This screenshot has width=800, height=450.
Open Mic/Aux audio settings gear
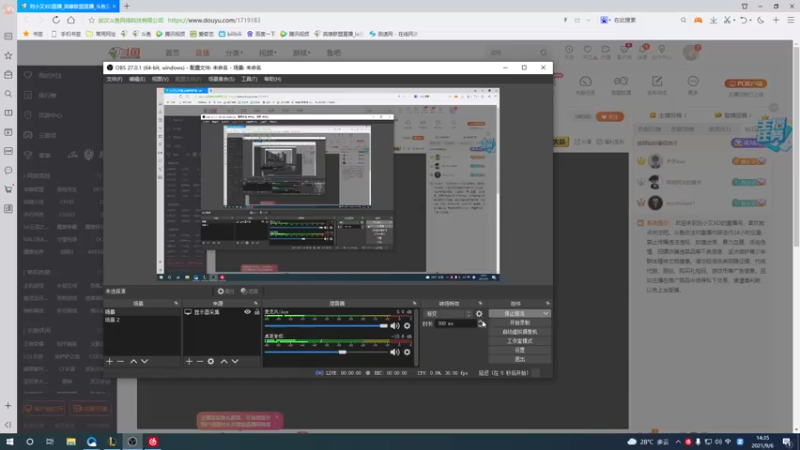407,326
